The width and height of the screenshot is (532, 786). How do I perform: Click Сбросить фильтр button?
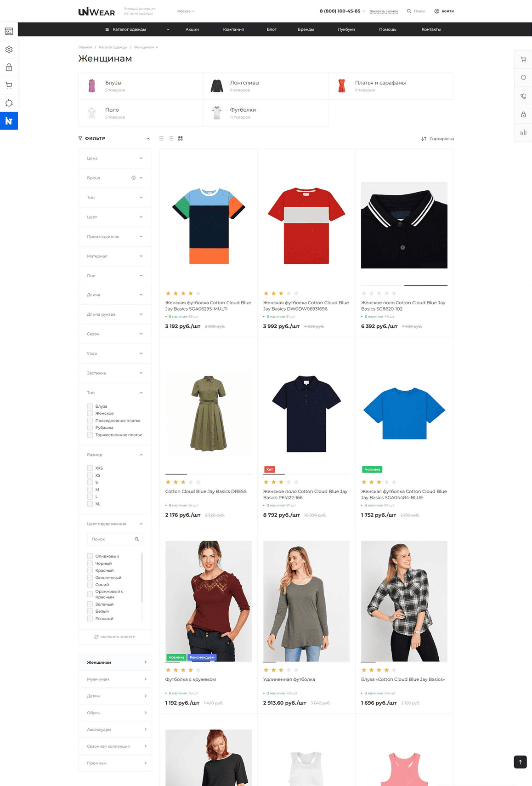click(114, 637)
